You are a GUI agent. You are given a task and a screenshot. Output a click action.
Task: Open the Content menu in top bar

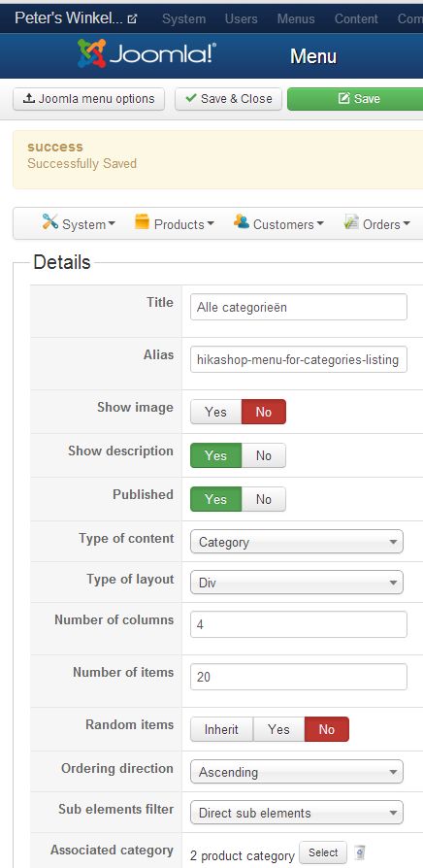tap(357, 18)
